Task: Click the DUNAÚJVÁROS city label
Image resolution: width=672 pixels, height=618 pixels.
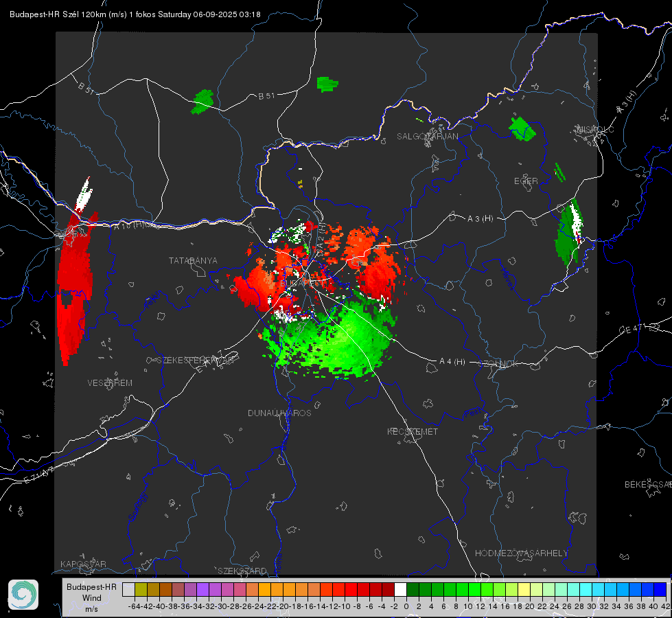Action: tap(279, 413)
